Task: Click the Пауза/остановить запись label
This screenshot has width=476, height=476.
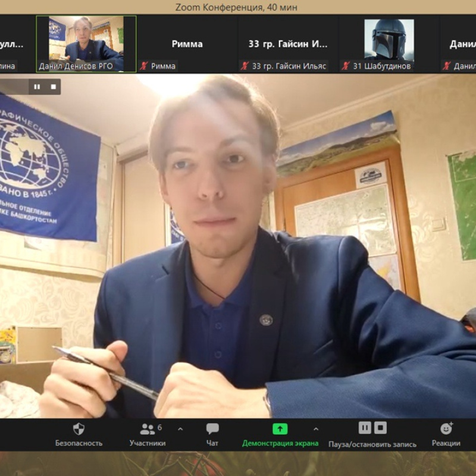Action: (372, 444)
